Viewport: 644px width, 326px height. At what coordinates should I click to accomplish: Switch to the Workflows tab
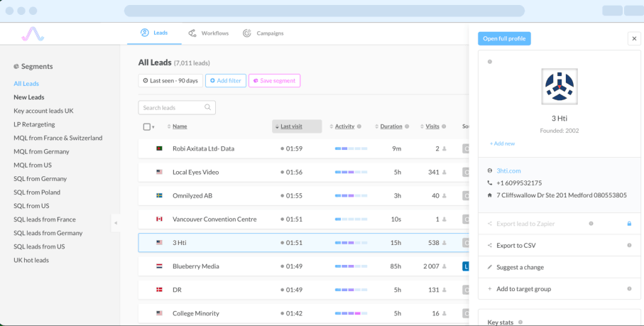208,33
